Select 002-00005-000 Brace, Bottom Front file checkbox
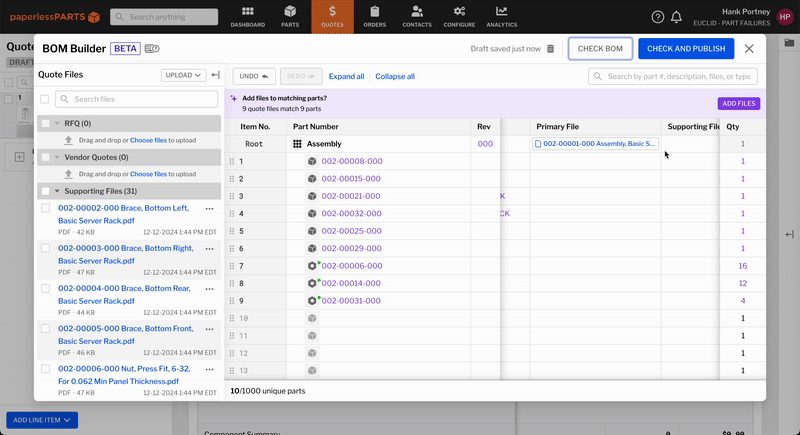Viewport: 800px width, 435px height. pos(45,328)
